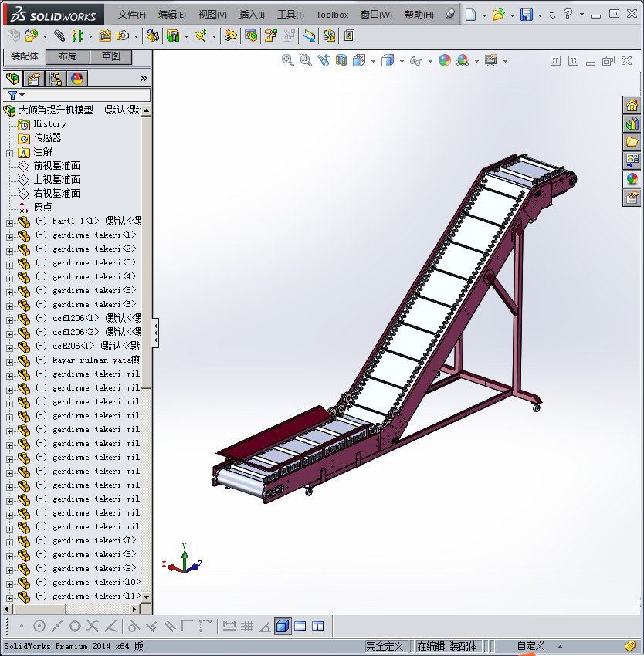
Task: Switch to the 布局 tab
Action: tap(68, 56)
